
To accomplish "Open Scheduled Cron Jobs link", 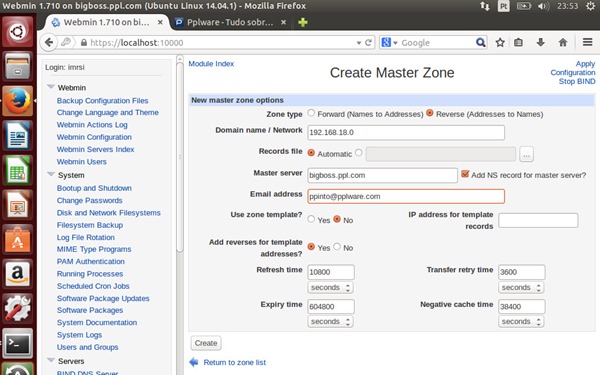I will [x=93, y=286].
